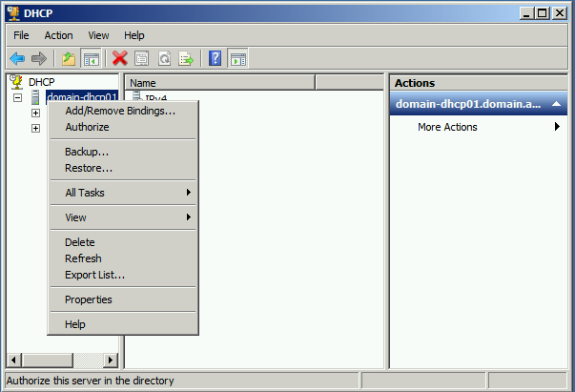Expand More Actions in the Actions pane
The image size is (575, 392).
479,127
